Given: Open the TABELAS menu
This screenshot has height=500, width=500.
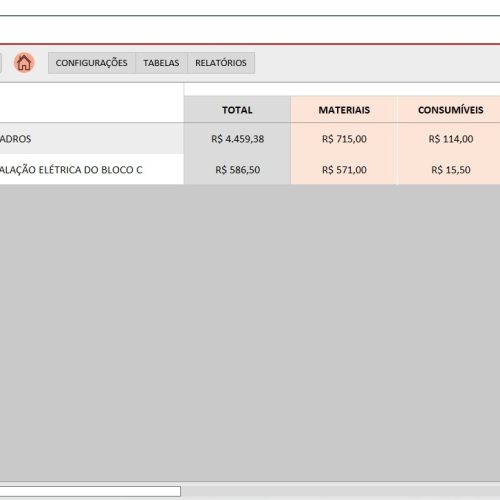Looking at the screenshot, I should pyautogui.click(x=161, y=63).
